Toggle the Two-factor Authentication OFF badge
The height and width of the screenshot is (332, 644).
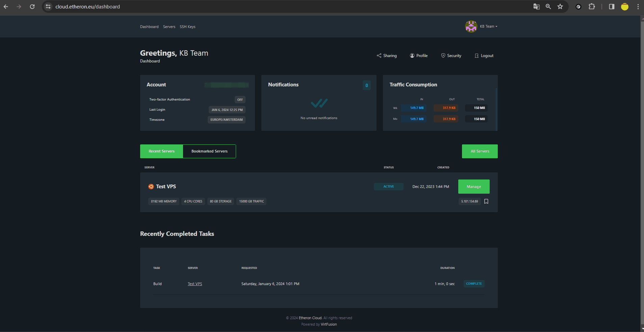240,100
